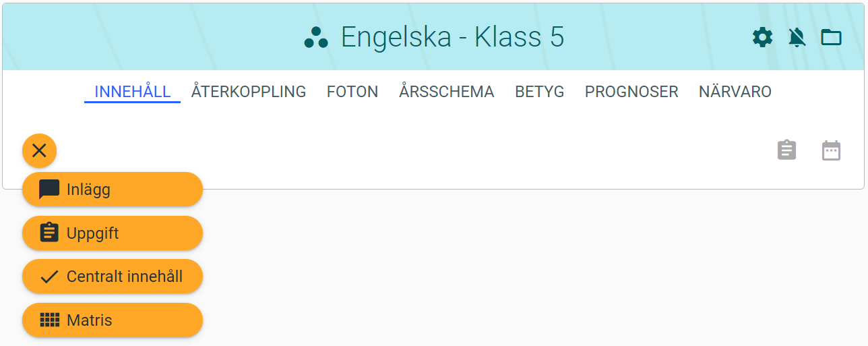
Task: Open the Foton tab
Action: coord(352,92)
